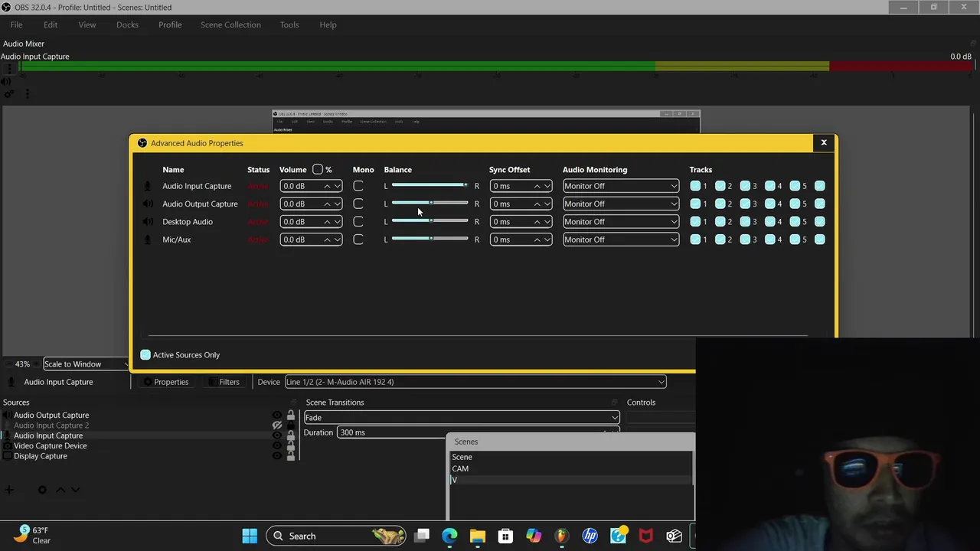Open source properties gear in Sources toolbar
The width and height of the screenshot is (980, 551).
(42, 490)
